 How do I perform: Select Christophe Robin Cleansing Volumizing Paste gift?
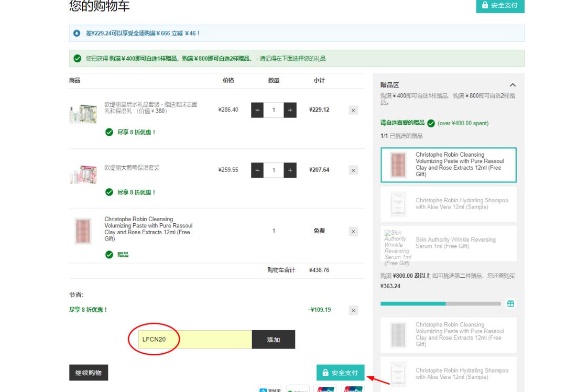click(x=448, y=165)
